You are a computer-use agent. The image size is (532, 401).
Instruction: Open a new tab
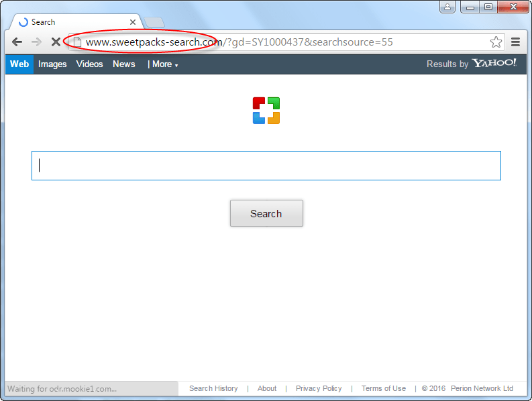(x=154, y=22)
